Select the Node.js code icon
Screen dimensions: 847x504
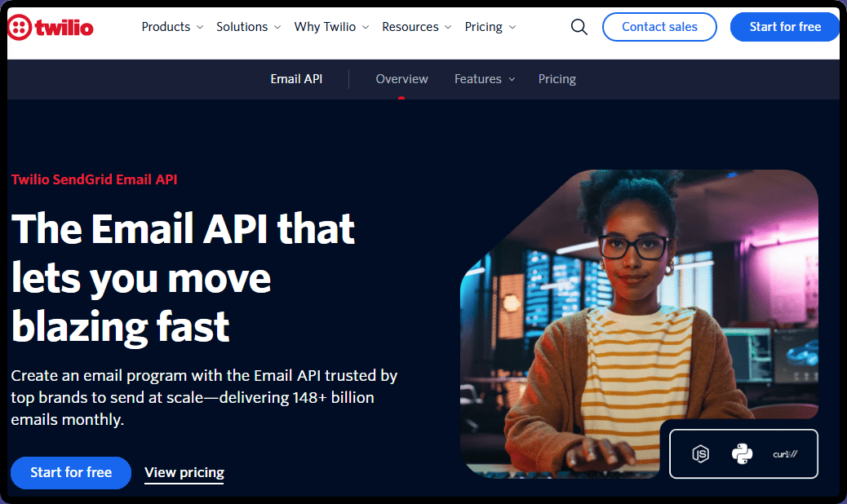701,453
